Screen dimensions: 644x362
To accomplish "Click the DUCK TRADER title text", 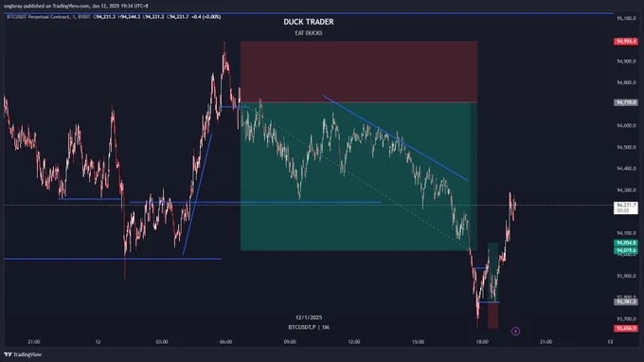I will [309, 22].
